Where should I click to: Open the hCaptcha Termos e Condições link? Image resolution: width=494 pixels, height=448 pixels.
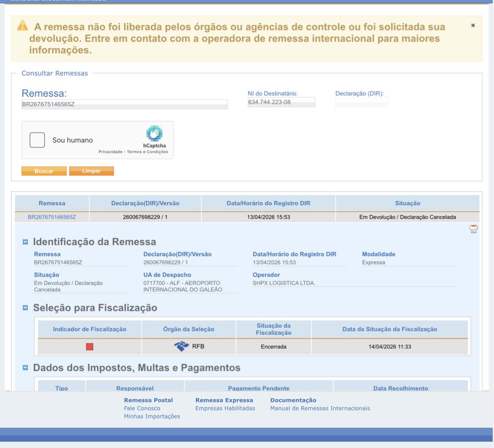[x=147, y=152]
